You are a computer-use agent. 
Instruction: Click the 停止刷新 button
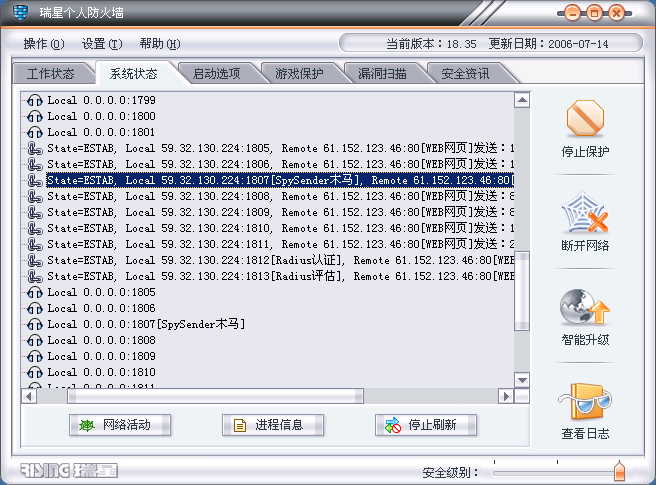point(426,425)
